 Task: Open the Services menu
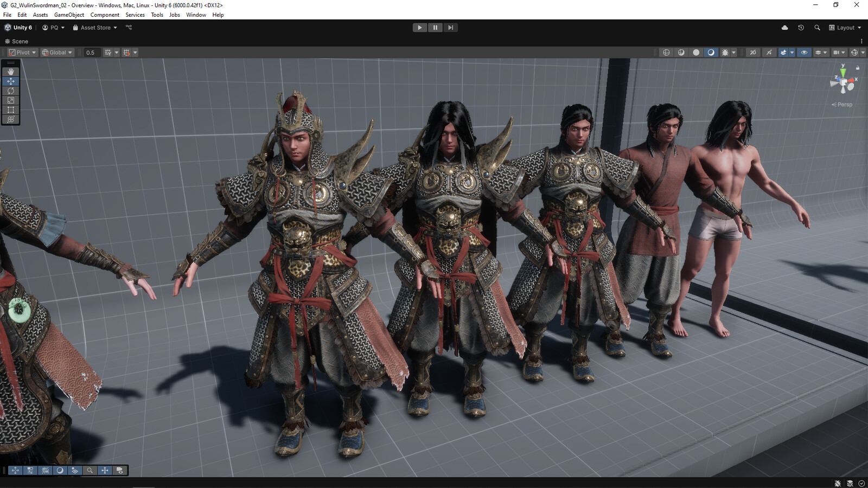click(135, 15)
